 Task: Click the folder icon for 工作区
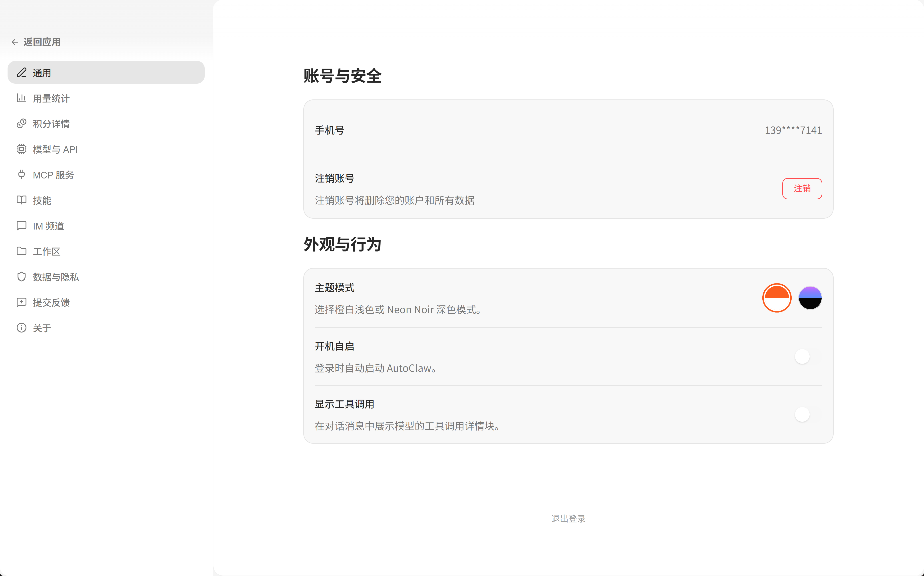[x=21, y=251]
